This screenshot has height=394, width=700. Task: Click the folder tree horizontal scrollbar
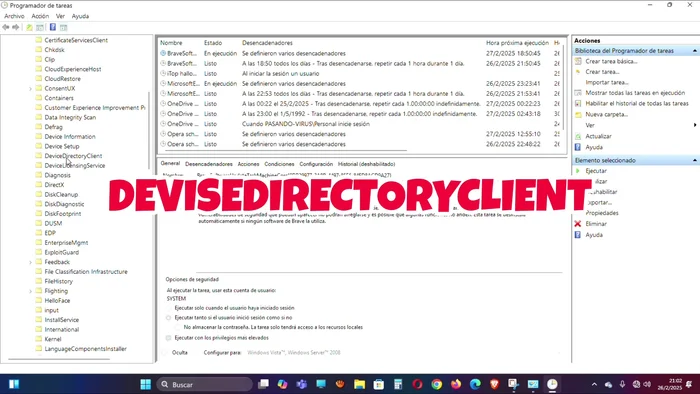coord(59,359)
